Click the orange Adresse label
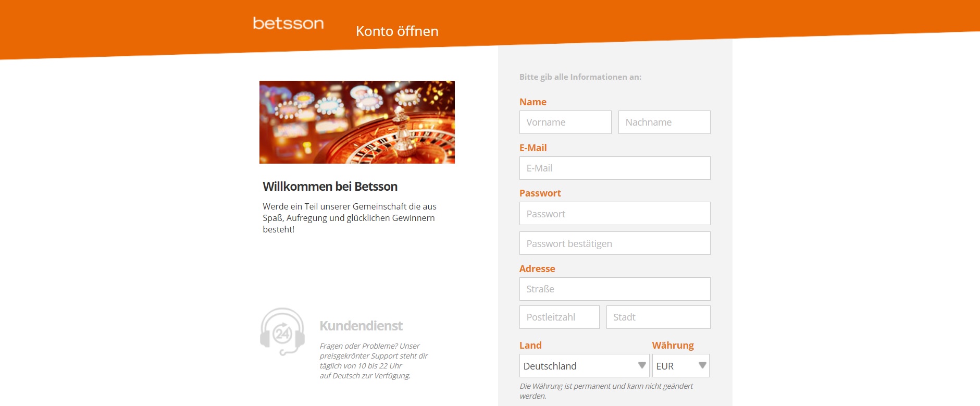 coord(537,268)
